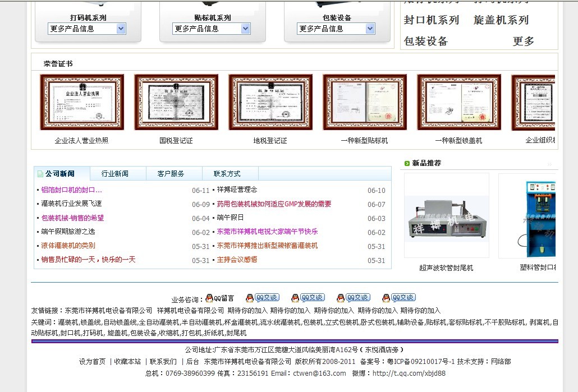Open the 一种新型贴标机 patent certificate image
This screenshot has height=392, width=578.
coord(364,102)
